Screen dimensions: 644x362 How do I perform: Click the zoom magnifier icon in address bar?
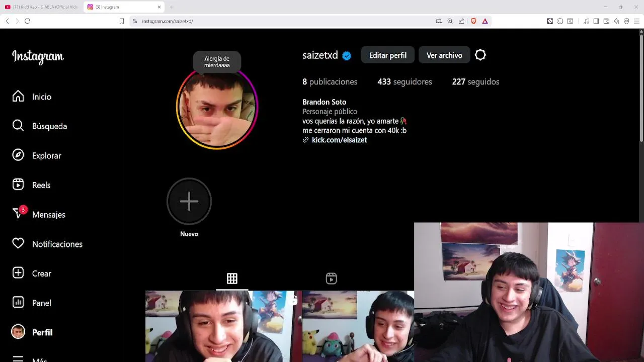click(450, 21)
